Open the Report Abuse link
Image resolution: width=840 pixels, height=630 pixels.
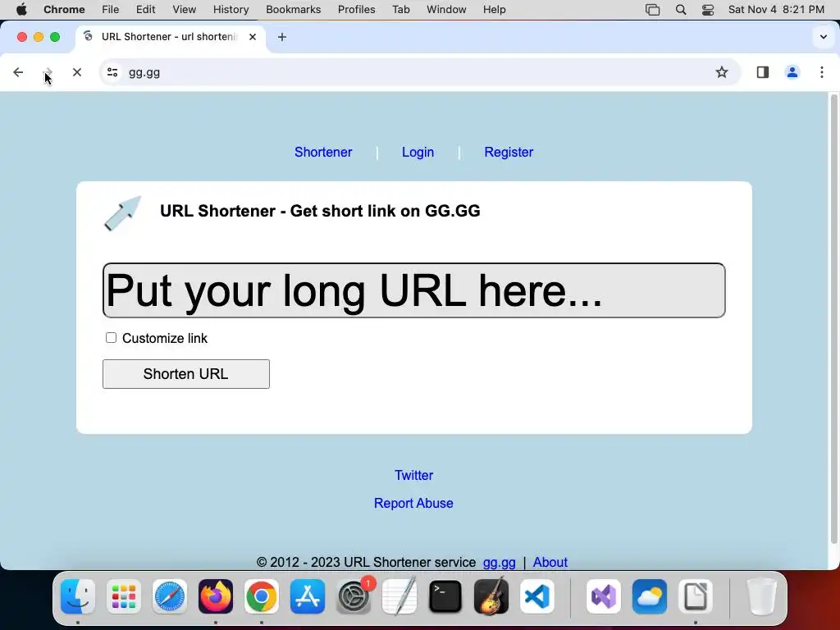(413, 503)
